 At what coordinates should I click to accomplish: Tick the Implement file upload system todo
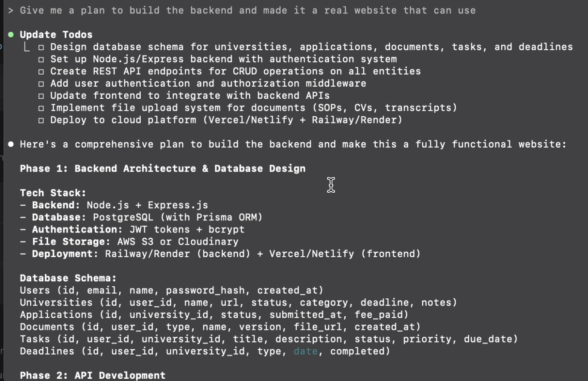pyautogui.click(x=41, y=108)
